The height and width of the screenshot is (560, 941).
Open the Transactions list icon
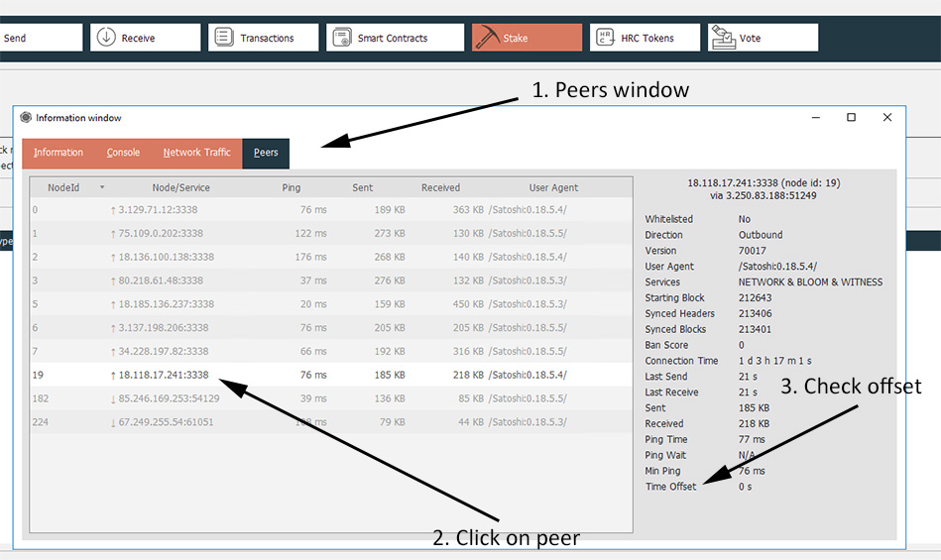tap(224, 38)
